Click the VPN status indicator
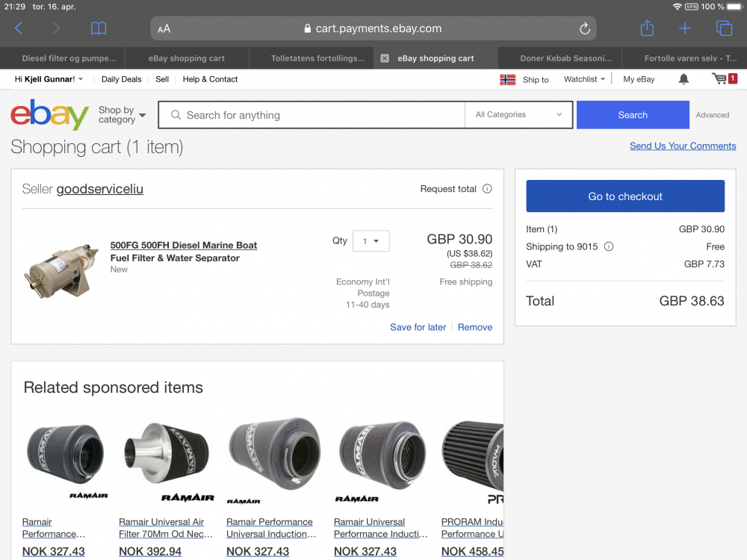 tap(691, 7)
